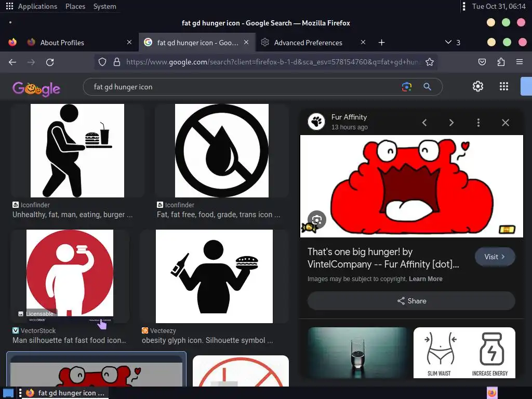The width and height of the screenshot is (532, 399).
Task: Open Google quick settings gear
Action: 478,87
